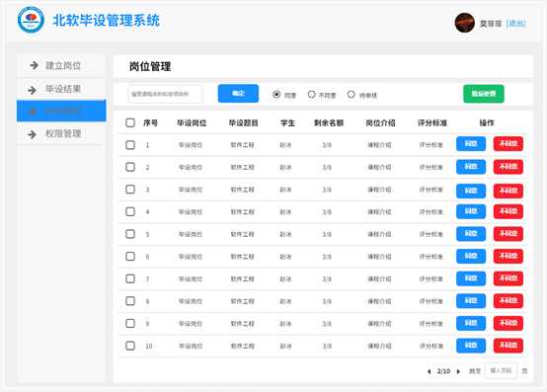
Task: Click the blue action button in row 10
Action: pos(471,346)
